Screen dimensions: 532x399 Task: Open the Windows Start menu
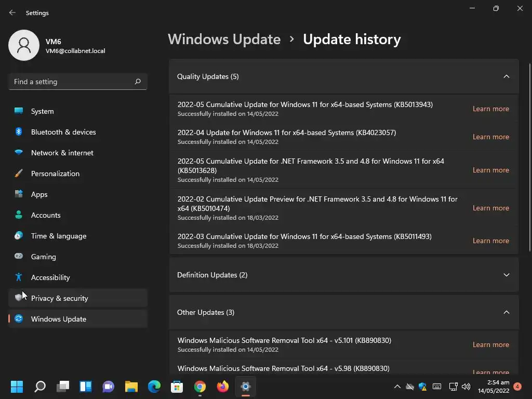click(x=17, y=387)
